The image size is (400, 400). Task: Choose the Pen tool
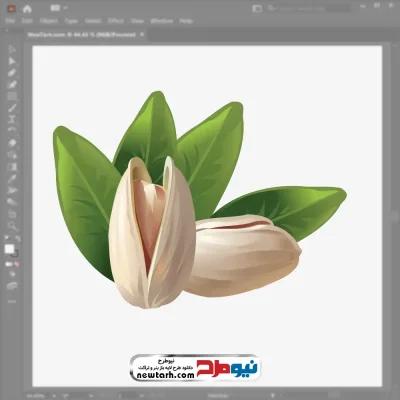tap(12, 73)
